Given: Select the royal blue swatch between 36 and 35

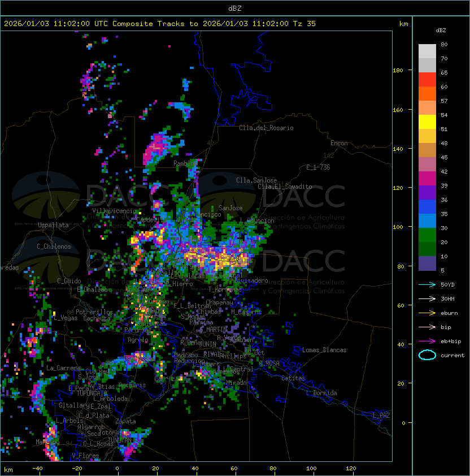Looking at the screenshot, I should point(427,206).
